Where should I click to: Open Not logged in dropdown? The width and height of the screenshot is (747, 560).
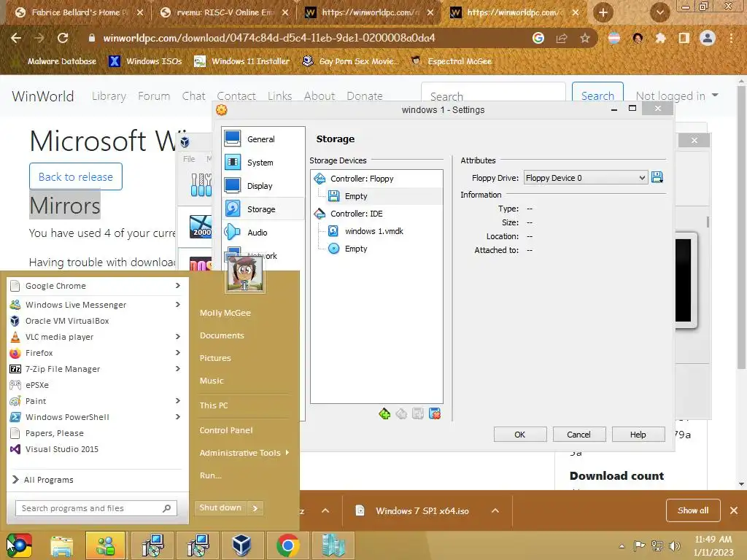click(677, 96)
